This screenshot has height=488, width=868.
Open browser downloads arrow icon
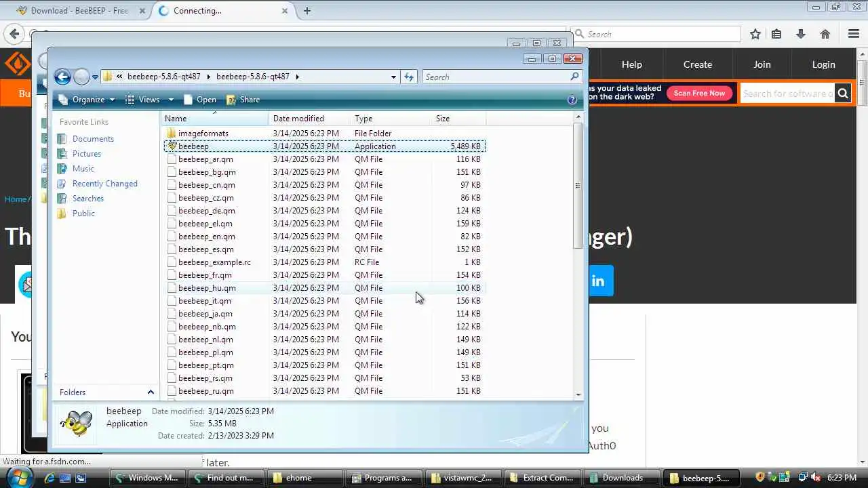click(x=801, y=34)
